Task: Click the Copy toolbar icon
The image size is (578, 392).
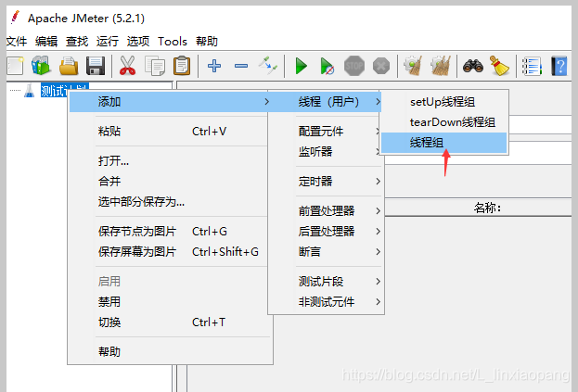Action: 155,66
